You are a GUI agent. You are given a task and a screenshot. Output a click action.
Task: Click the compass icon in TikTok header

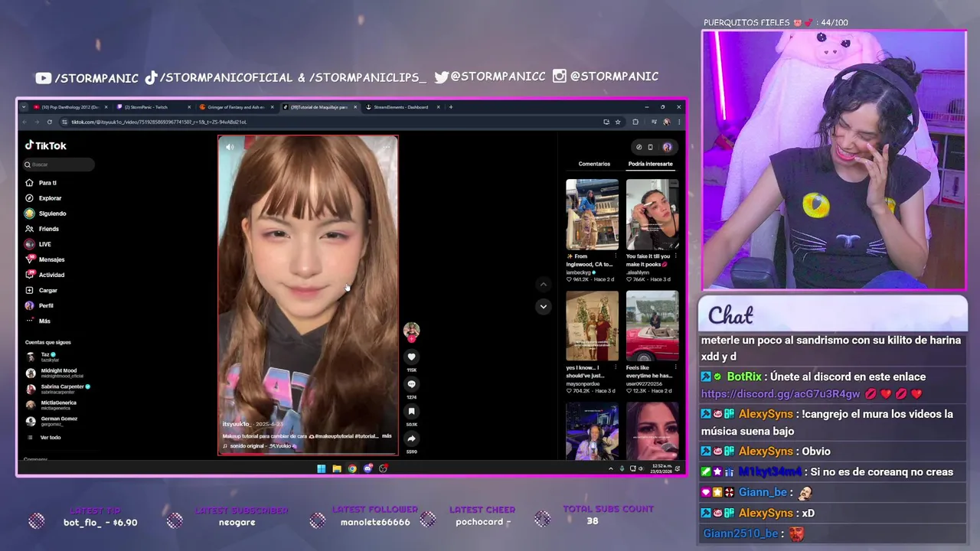pyautogui.click(x=639, y=147)
